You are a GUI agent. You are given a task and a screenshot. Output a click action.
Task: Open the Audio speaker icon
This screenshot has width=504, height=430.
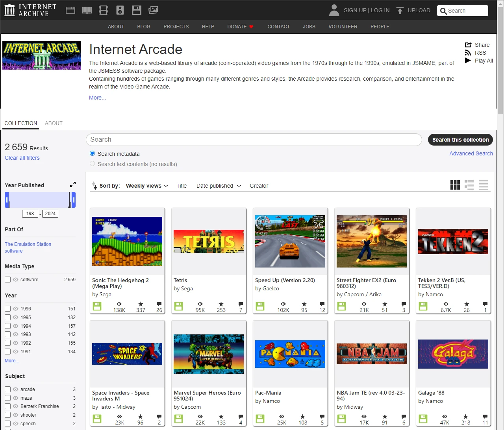pos(120,10)
